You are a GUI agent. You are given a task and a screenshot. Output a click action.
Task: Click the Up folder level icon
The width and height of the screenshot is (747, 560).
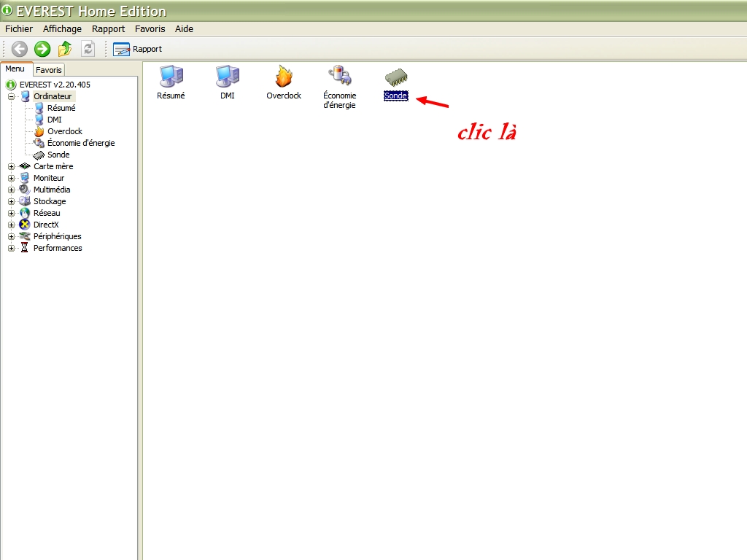(65, 49)
